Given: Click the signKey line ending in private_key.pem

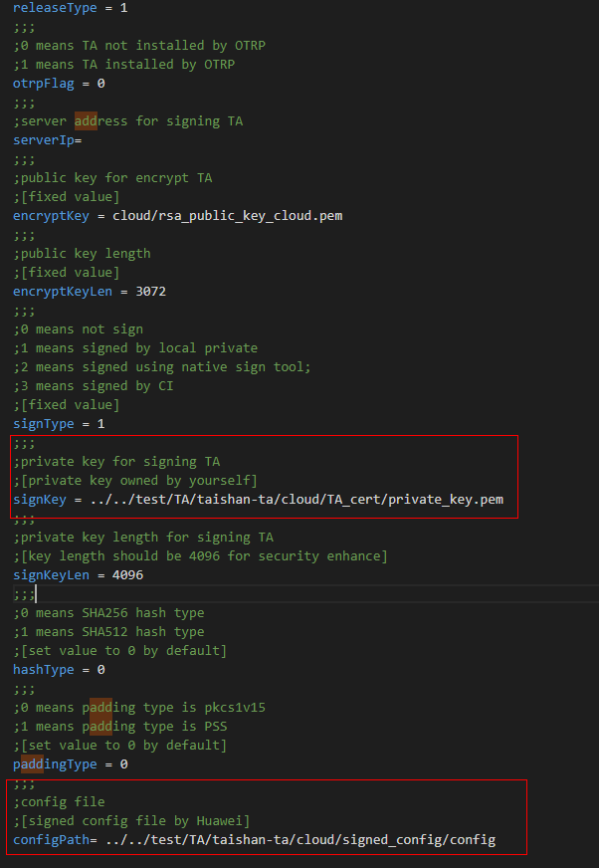Looking at the screenshot, I should 259,500.
